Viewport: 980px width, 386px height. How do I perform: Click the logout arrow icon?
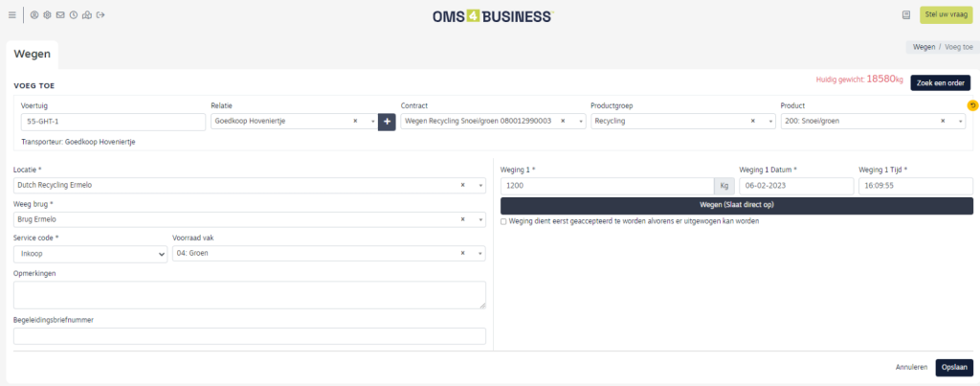[x=100, y=15]
